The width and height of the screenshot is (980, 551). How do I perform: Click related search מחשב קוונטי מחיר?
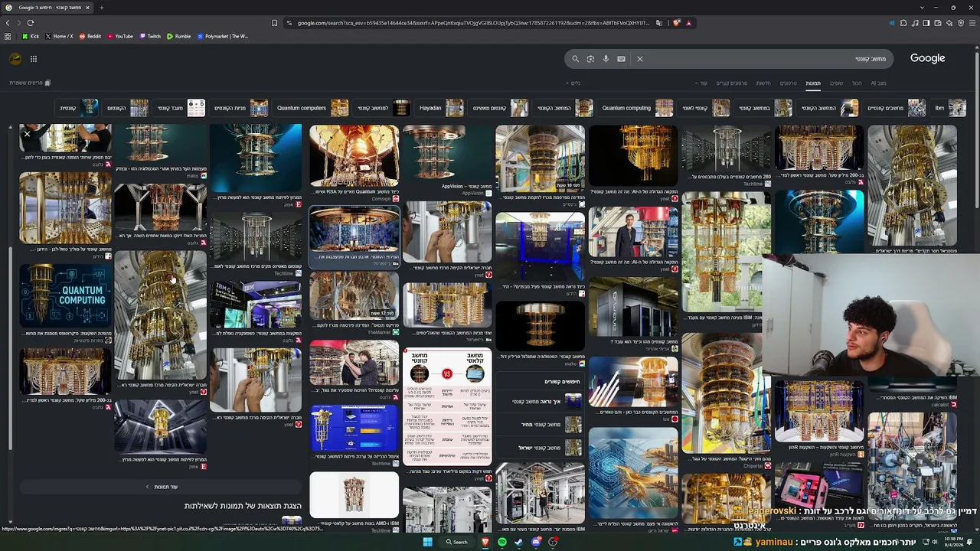(540, 424)
